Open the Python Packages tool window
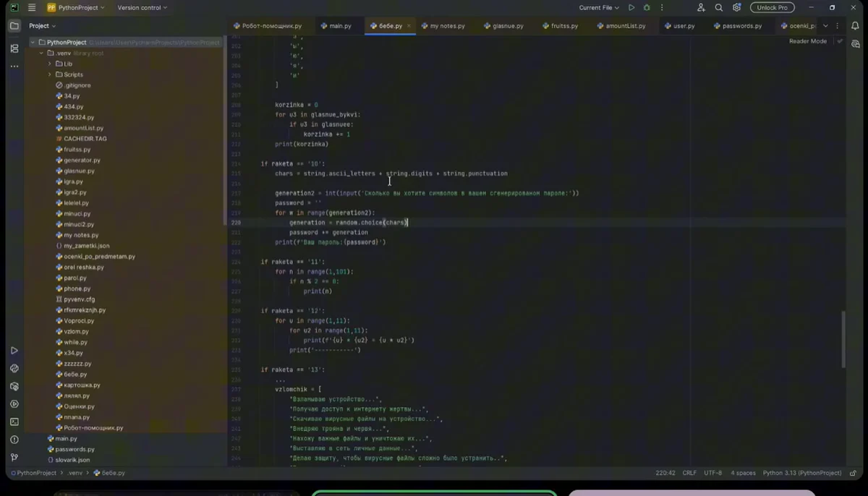The height and width of the screenshot is (496, 868). tap(14, 387)
